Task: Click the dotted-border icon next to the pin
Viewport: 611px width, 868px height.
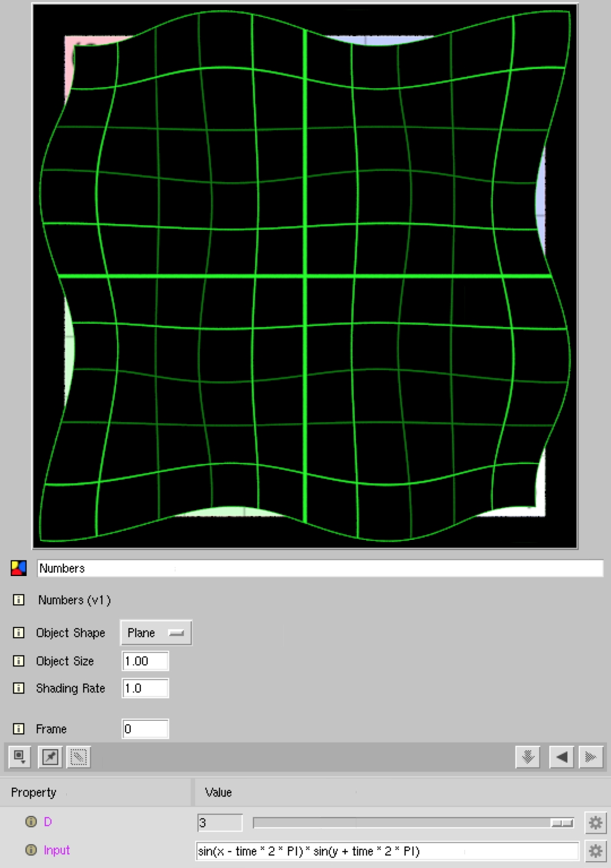Action: click(x=79, y=757)
